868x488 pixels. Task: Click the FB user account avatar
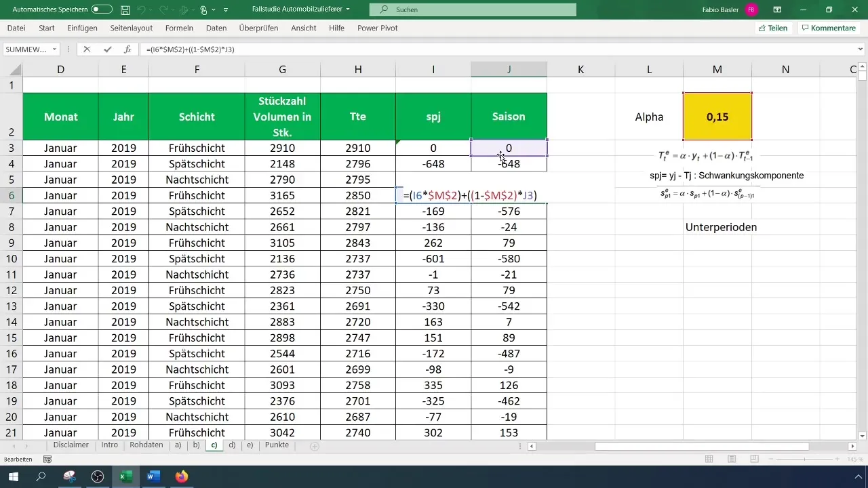[751, 9]
